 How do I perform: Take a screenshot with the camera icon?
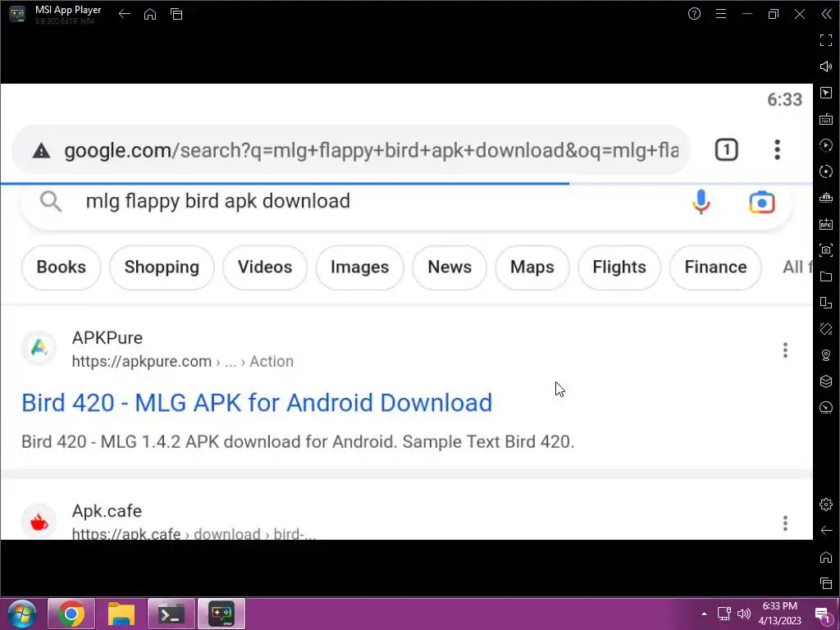825,250
